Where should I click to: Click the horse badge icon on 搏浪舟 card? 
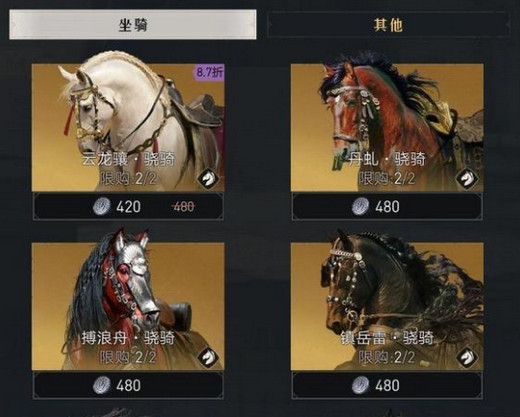pos(208,358)
